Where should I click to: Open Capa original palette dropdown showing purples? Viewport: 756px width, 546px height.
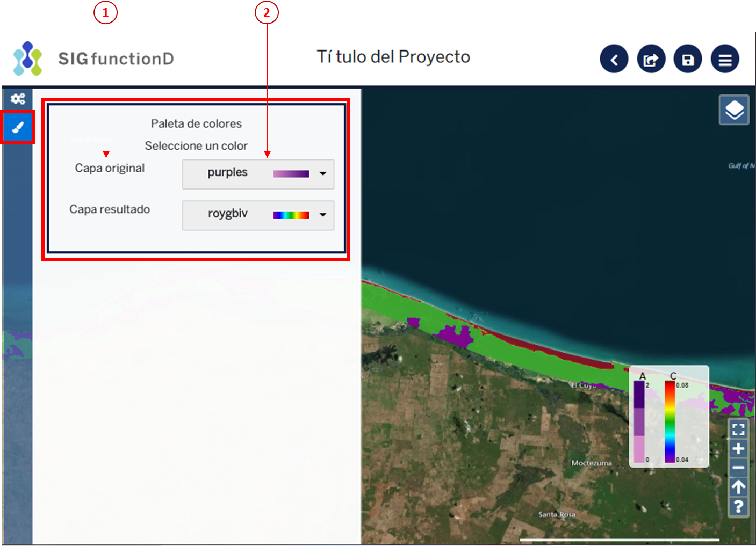(x=258, y=174)
